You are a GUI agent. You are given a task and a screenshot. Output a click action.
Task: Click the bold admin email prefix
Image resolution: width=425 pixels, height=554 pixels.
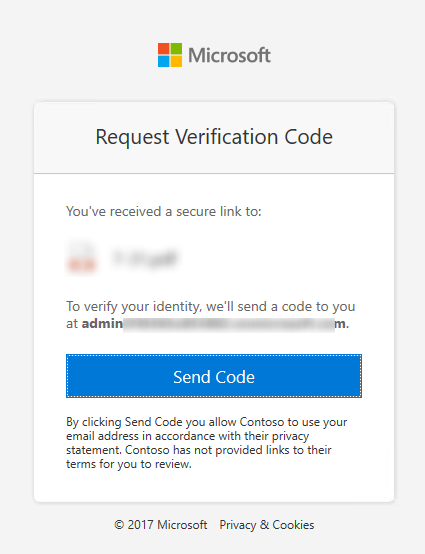102,323
